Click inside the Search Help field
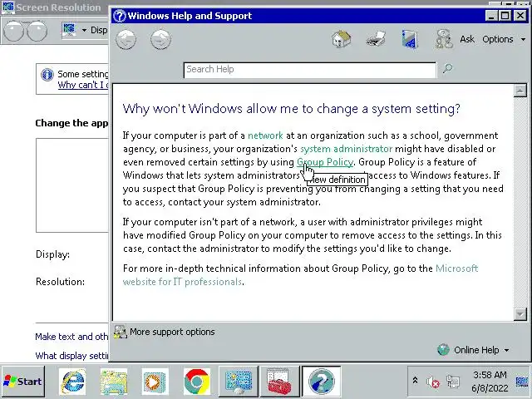 (310, 70)
